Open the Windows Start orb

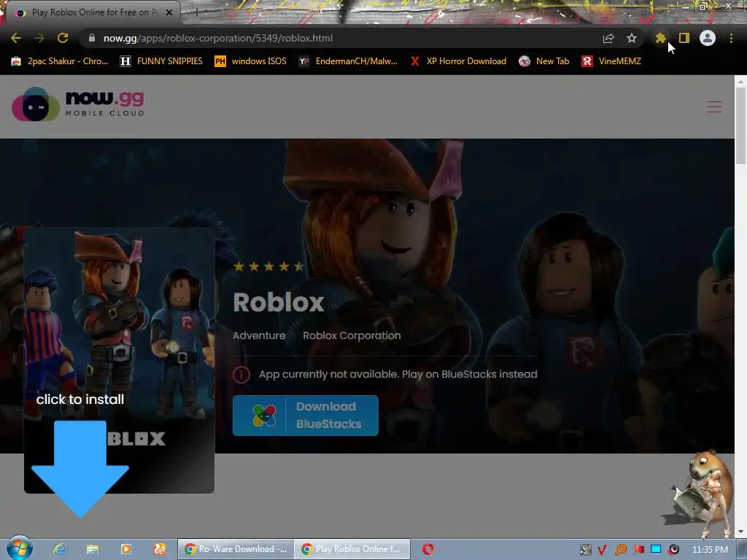point(19,548)
